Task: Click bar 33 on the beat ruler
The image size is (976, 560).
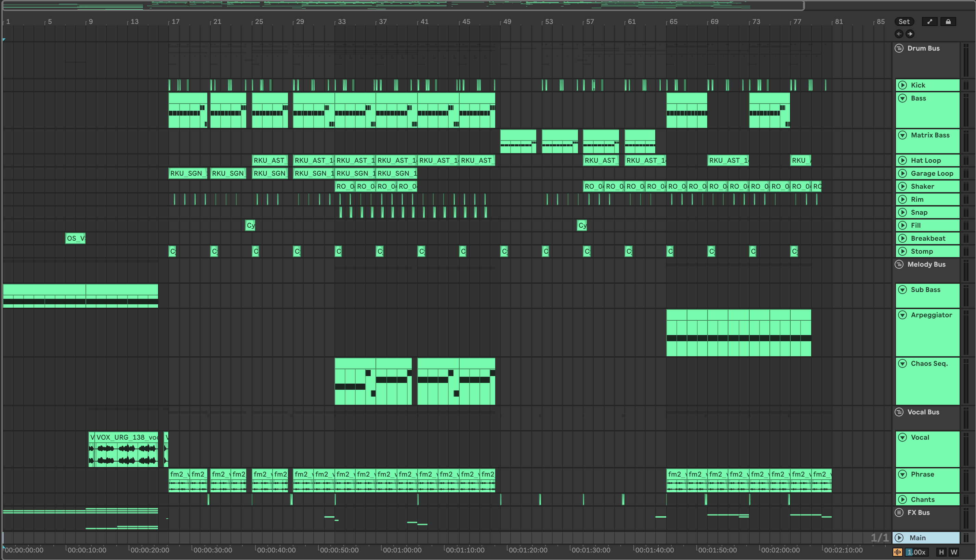Action: (342, 22)
